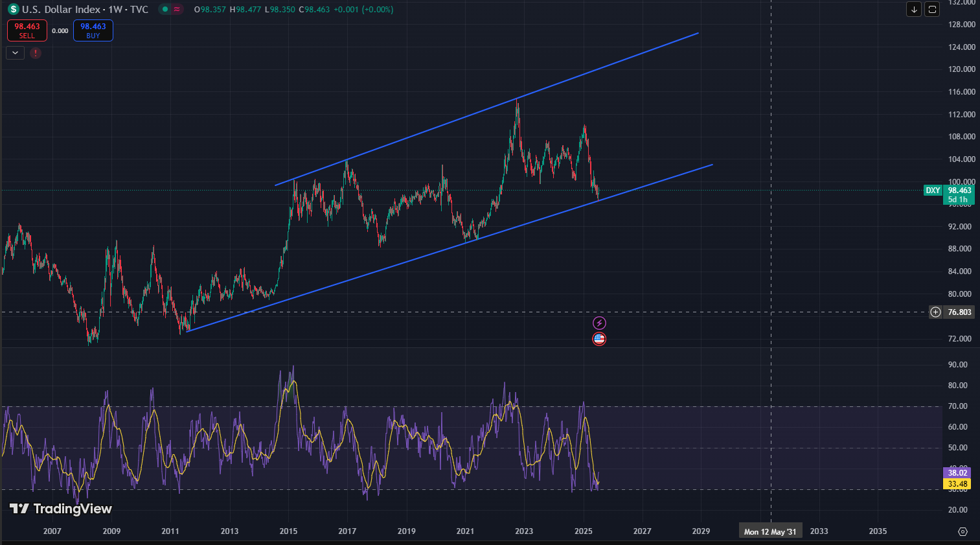This screenshot has height=545, width=980.
Task: Click the purple lightning bolt event marker
Action: pyautogui.click(x=599, y=323)
